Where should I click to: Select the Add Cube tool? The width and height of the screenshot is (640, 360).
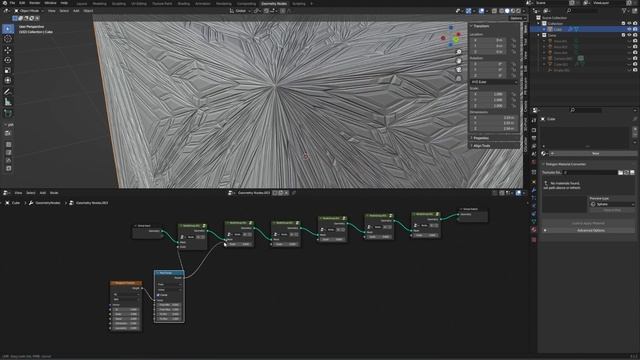click(8, 113)
